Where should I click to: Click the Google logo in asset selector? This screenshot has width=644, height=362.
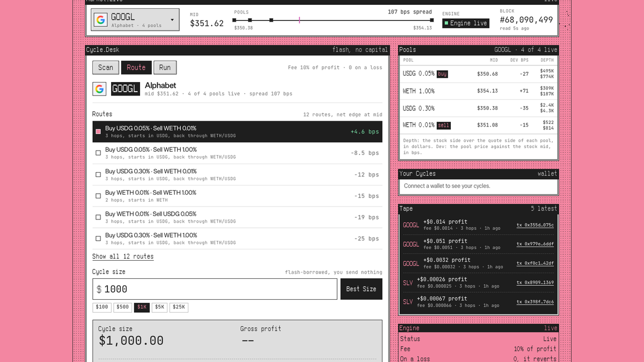coord(100,20)
